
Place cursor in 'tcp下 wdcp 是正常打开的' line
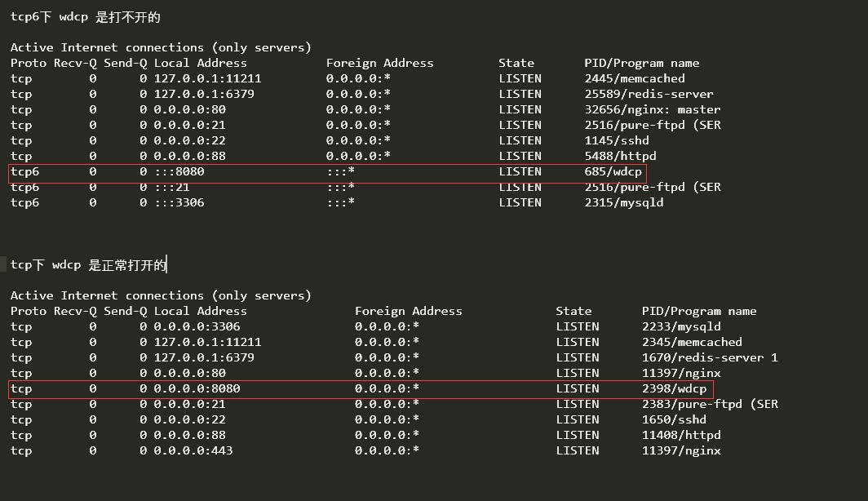click(89, 265)
